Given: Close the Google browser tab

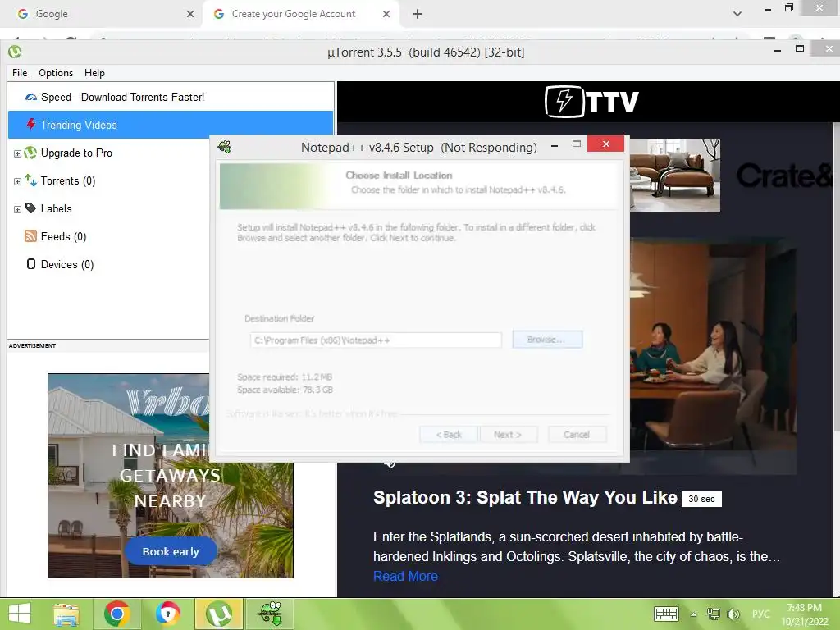Looking at the screenshot, I should [190, 15].
